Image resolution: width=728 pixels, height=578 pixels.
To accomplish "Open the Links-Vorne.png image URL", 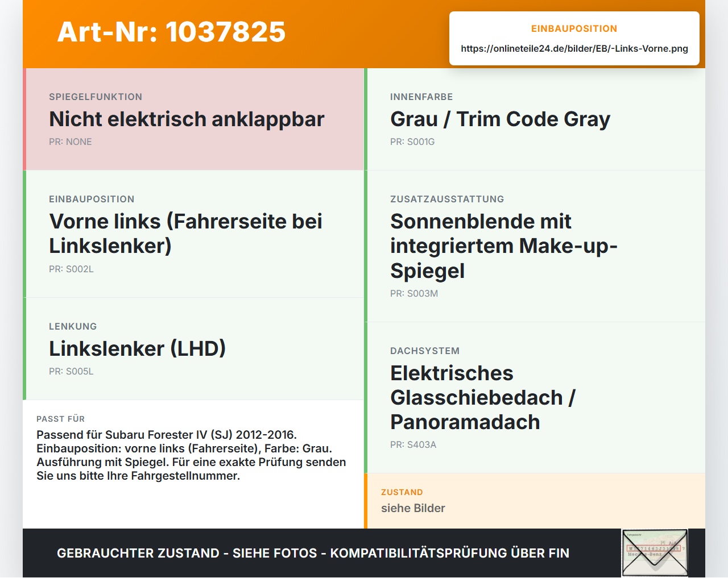I will 574,48.
